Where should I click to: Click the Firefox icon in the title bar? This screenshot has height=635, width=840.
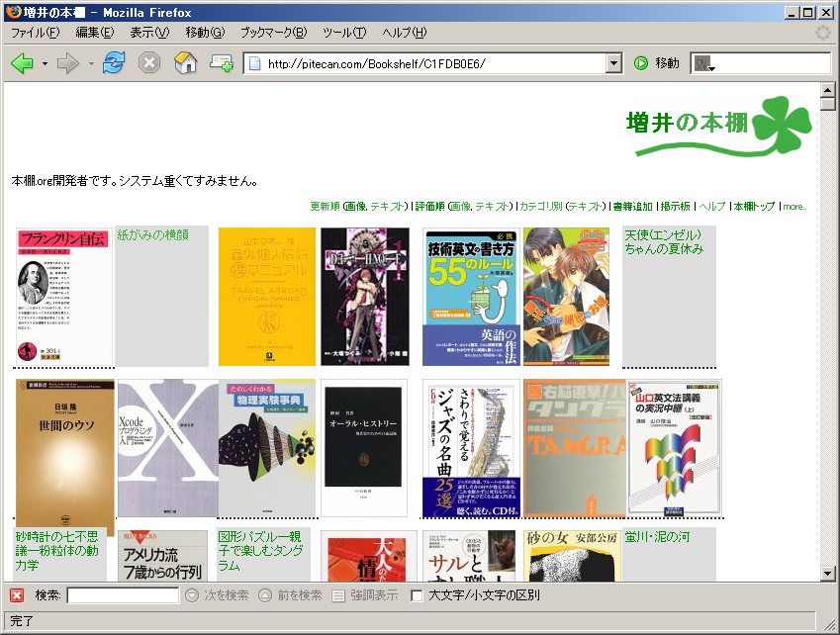(x=14, y=12)
